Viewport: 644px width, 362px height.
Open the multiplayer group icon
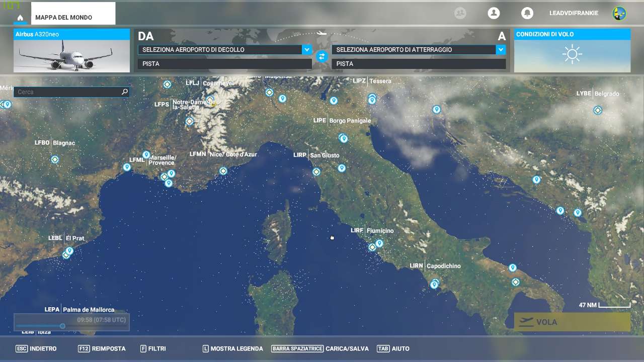click(460, 13)
